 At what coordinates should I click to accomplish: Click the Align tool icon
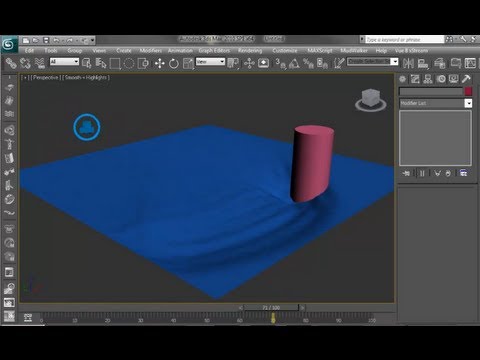(423, 63)
